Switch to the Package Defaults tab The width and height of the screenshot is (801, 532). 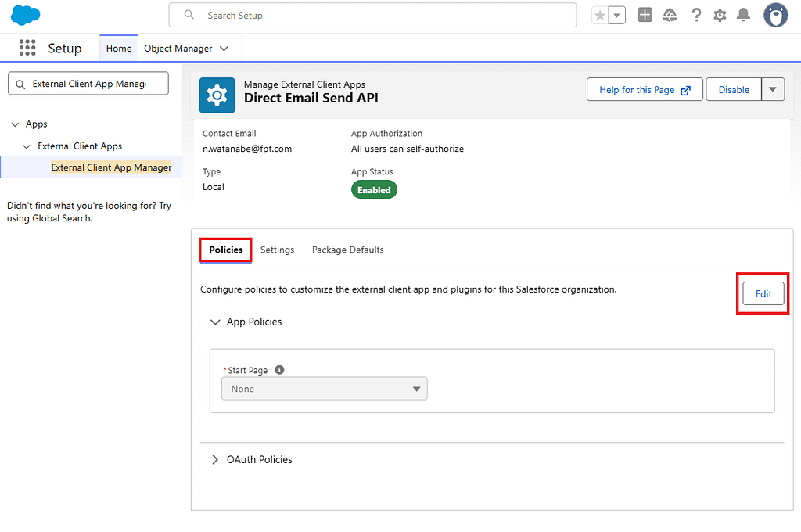click(348, 250)
